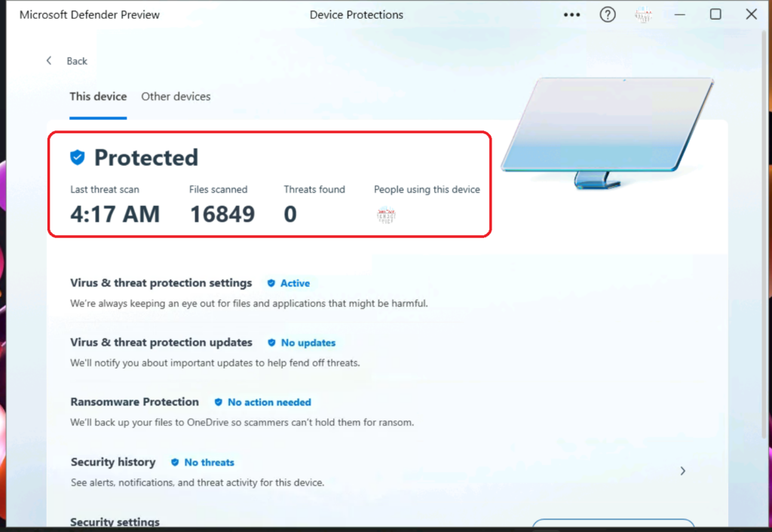Expand Security history with the chevron
Viewport: 772px width, 532px height.
[683, 471]
